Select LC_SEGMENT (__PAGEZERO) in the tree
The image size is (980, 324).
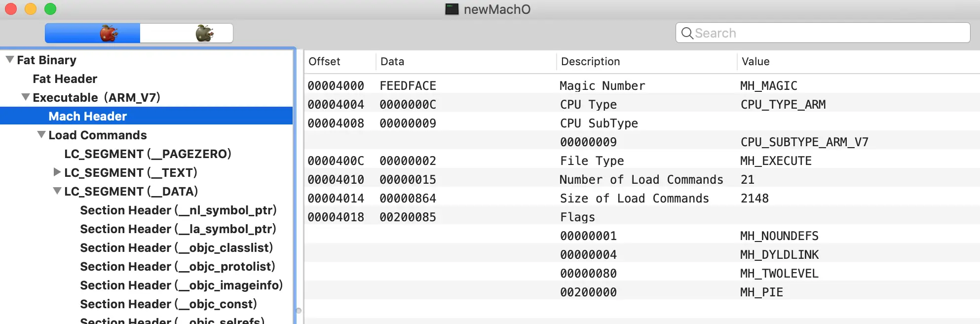(148, 154)
